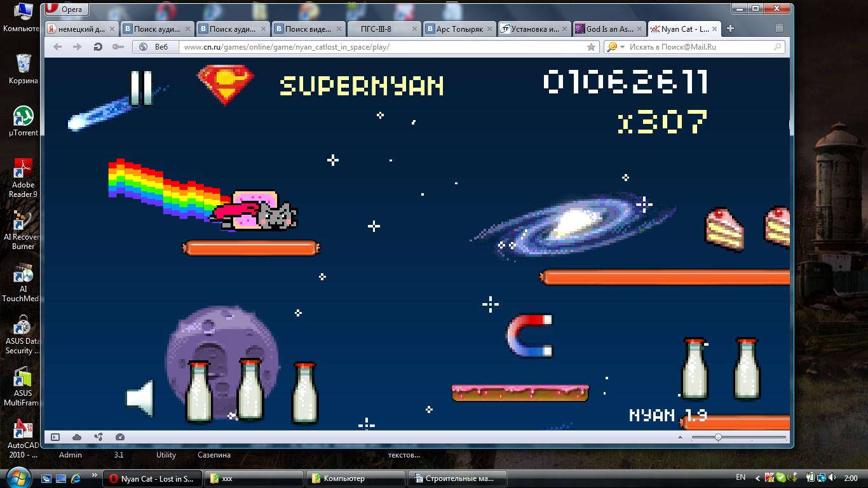Open the Opera main menu
The image size is (868, 488).
[x=66, y=10]
